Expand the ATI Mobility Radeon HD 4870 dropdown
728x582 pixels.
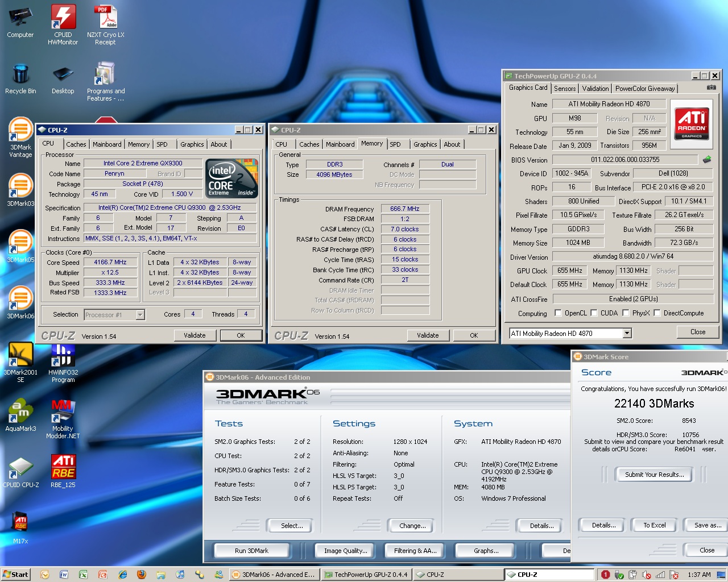627,334
